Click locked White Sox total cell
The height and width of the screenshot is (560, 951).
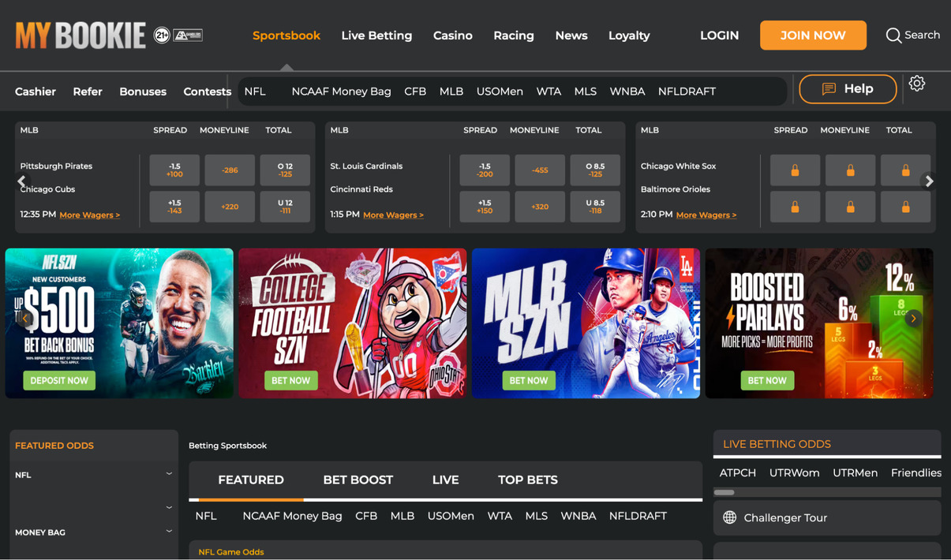[x=905, y=170]
